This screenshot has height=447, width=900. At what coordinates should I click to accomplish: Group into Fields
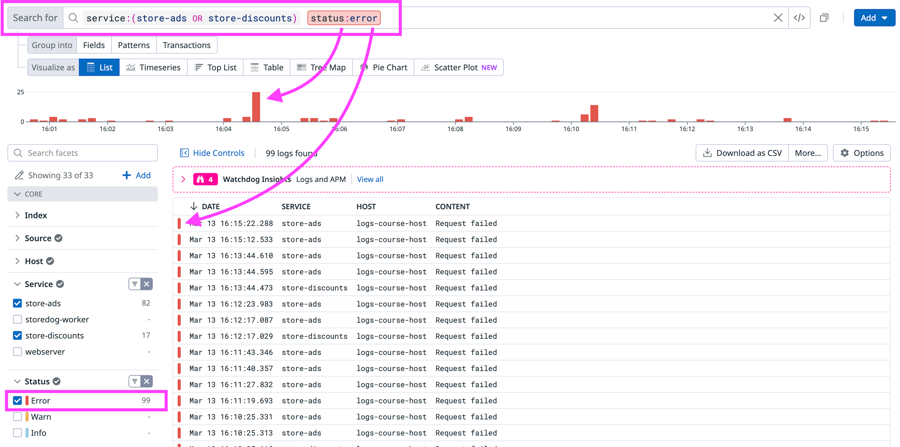click(94, 45)
